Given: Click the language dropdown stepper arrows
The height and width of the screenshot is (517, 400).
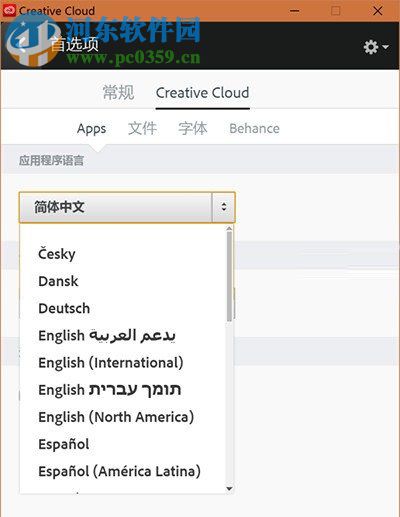Looking at the screenshot, I should [224, 207].
